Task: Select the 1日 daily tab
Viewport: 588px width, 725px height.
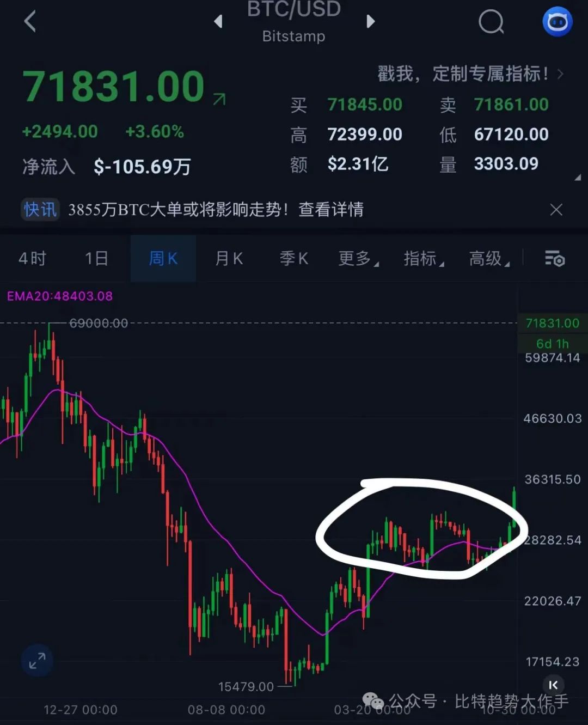Action: coord(96,258)
